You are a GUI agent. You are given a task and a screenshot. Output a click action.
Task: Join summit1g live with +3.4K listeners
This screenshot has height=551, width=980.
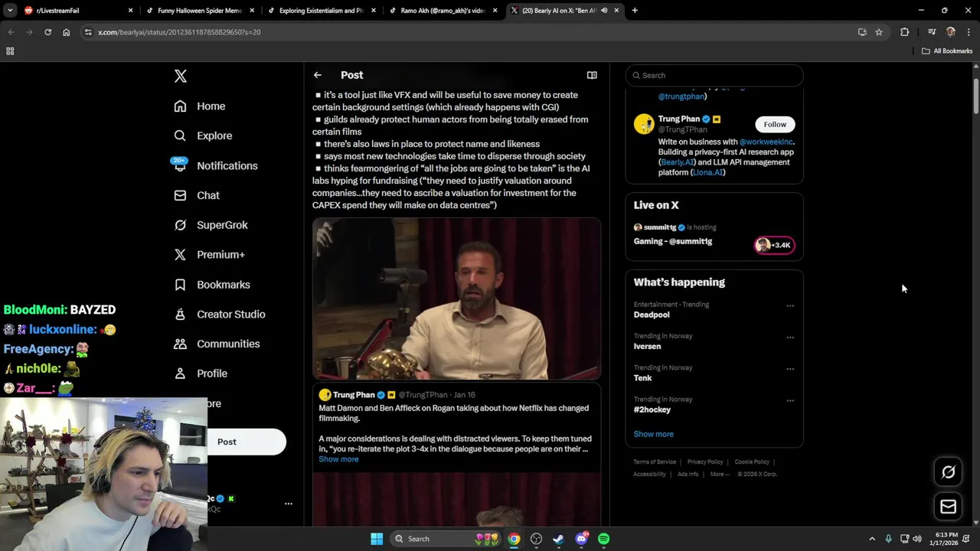point(775,245)
